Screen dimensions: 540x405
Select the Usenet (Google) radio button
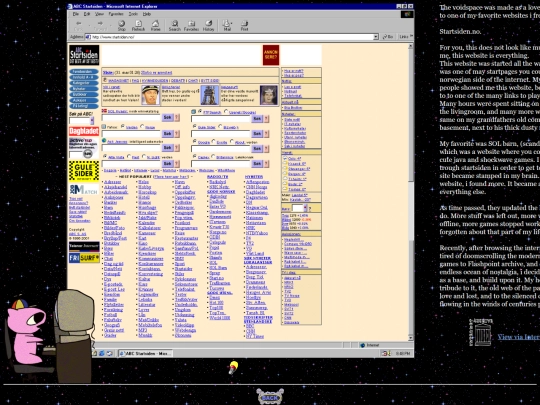[226, 112]
